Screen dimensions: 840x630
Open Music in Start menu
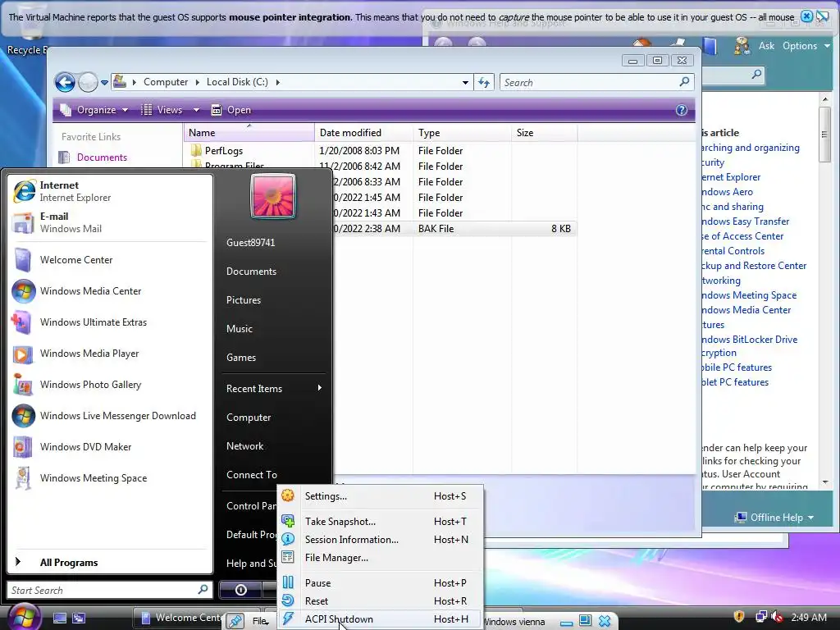tap(239, 329)
